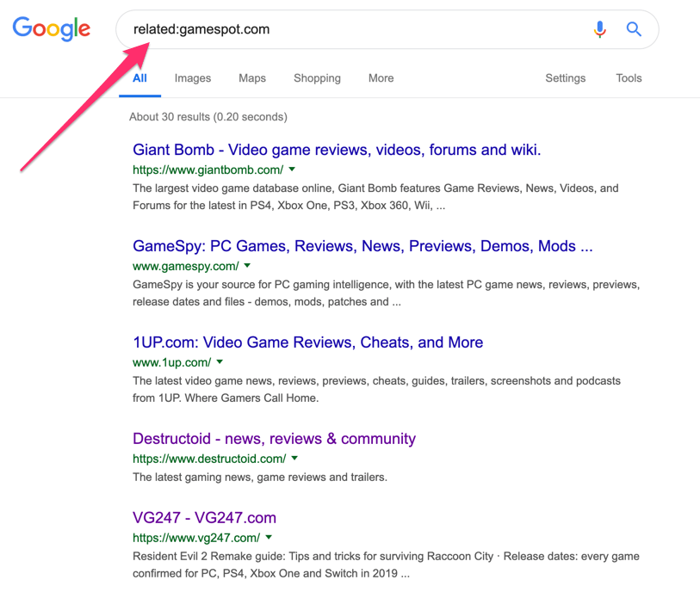Switch to the Maps tab
This screenshot has width=700, height=592.
[252, 78]
